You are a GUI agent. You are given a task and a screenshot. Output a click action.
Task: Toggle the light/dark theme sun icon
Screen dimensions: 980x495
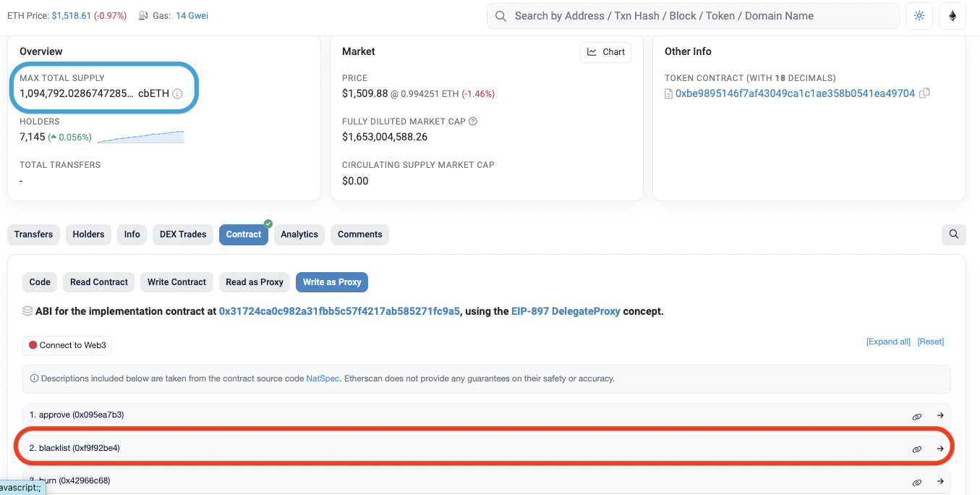pyautogui.click(x=919, y=16)
